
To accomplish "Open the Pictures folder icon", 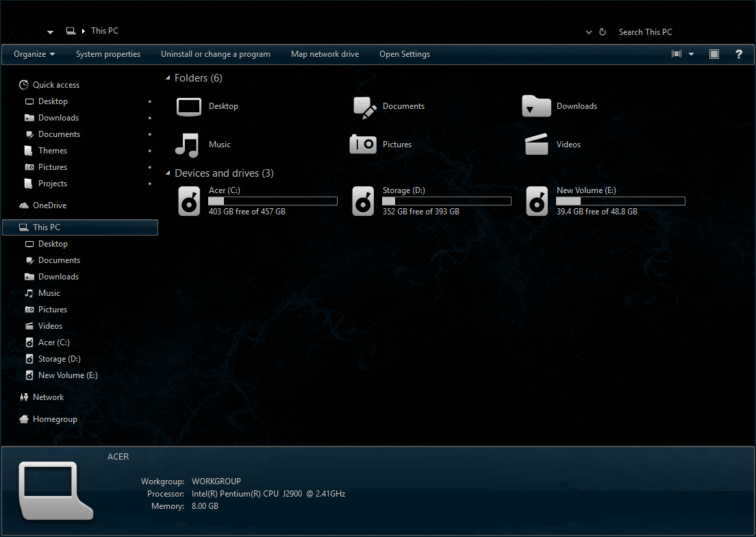I will point(363,145).
